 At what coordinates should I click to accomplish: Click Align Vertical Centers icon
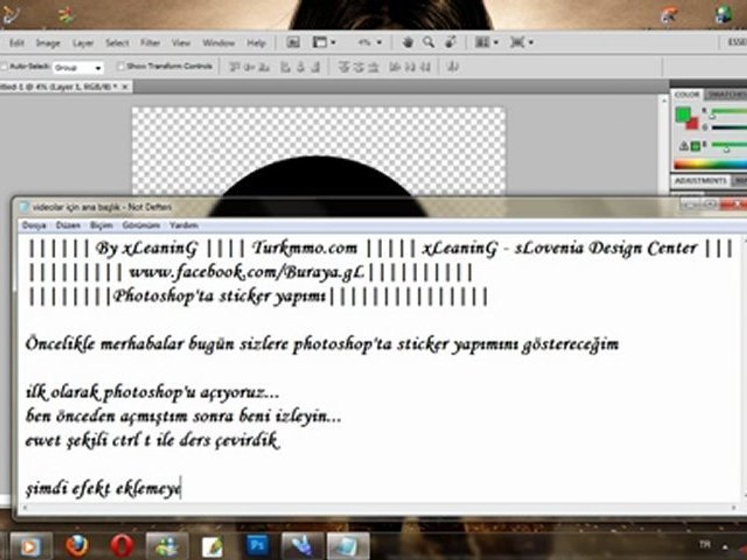[x=249, y=67]
